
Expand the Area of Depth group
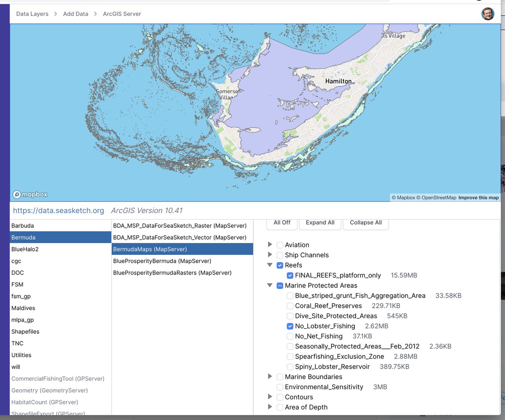click(270, 407)
